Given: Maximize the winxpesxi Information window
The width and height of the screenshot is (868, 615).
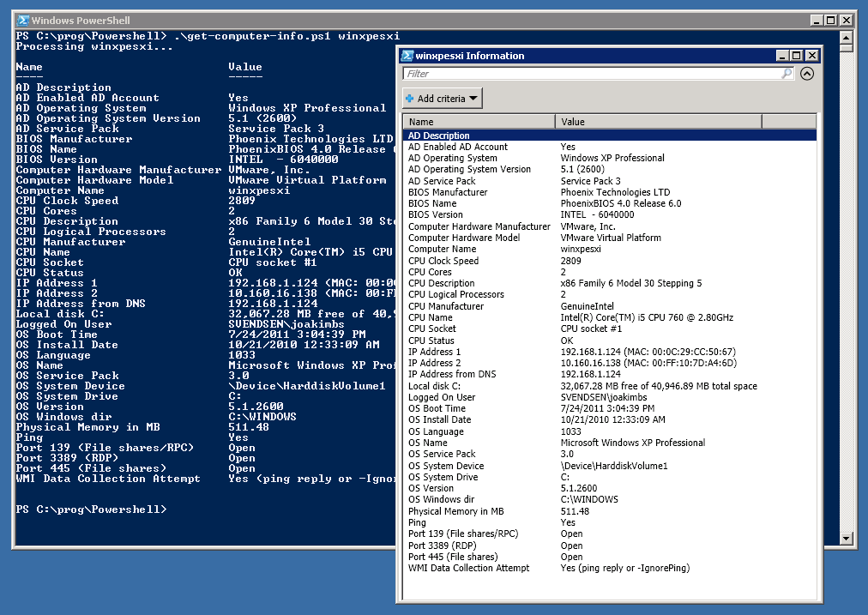Looking at the screenshot, I should click(x=797, y=56).
